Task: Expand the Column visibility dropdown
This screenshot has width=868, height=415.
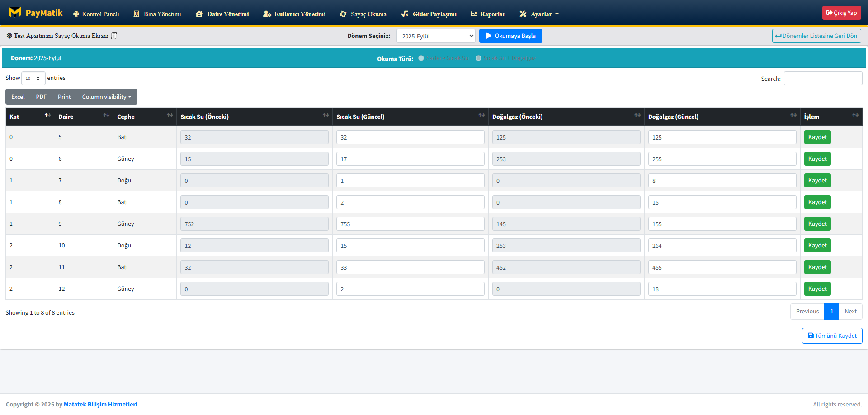Action: pyautogui.click(x=107, y=97)
